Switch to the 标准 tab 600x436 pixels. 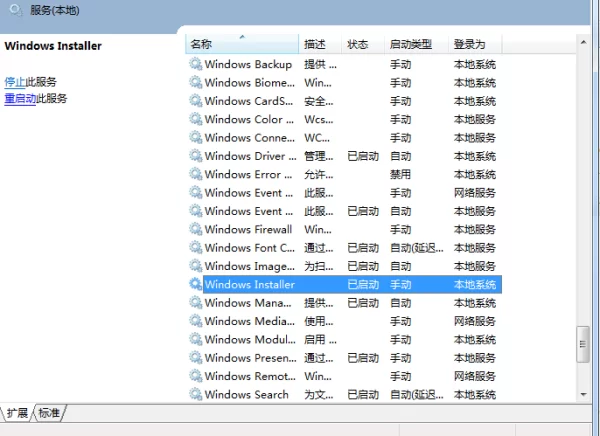click(x=50, y=413)
